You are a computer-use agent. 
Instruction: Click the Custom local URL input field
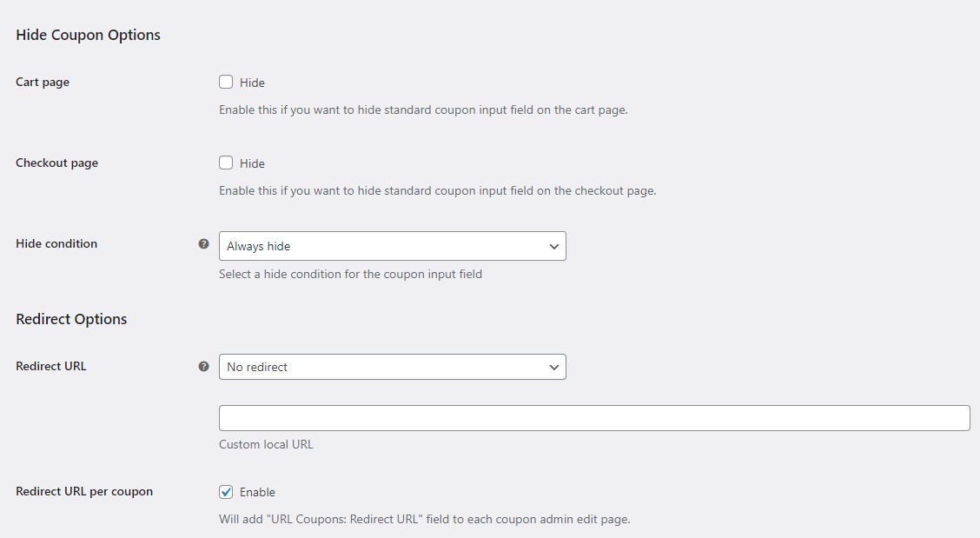tap(593, 417)
